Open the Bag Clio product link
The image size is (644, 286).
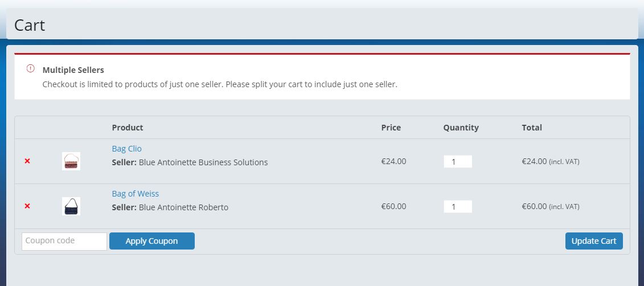coord(126,149)
